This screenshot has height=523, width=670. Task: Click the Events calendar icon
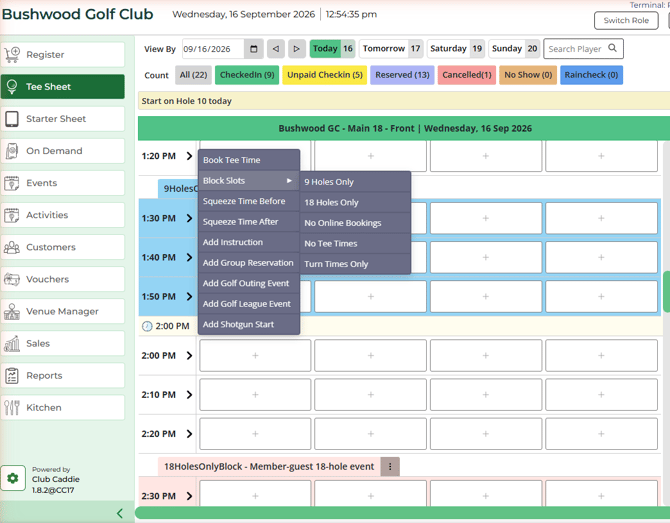(12, 183)
